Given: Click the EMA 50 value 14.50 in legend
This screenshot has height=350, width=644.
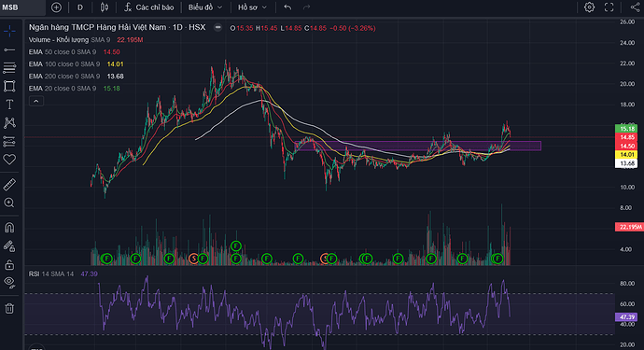Looking at the screenshot, I should (112, 51).
